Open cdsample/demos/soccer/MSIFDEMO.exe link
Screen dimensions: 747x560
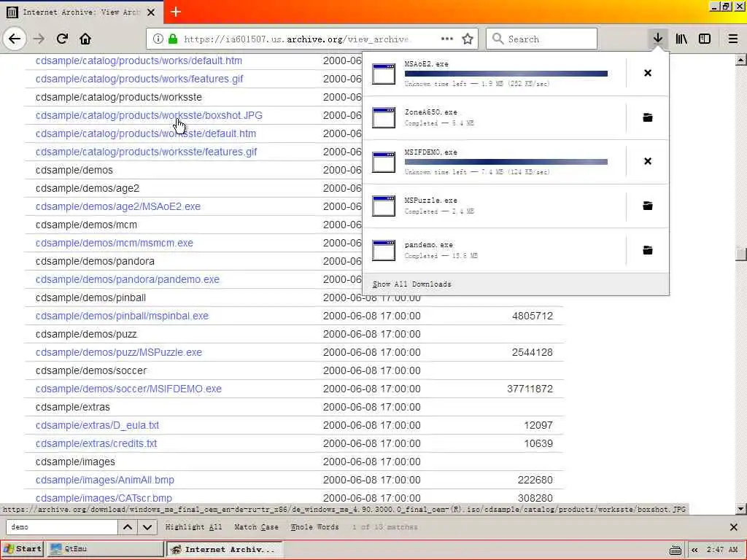128,389
